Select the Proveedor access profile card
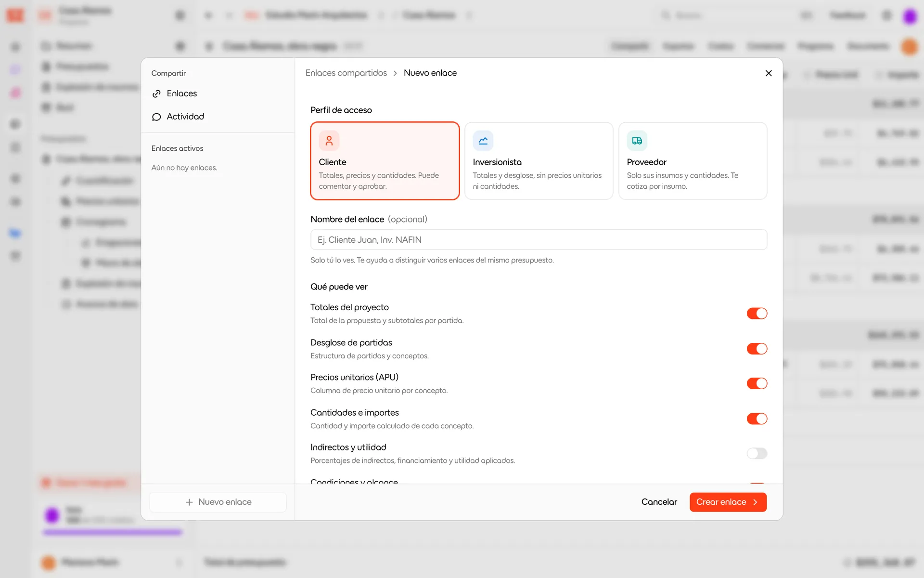 click(693, 161)
